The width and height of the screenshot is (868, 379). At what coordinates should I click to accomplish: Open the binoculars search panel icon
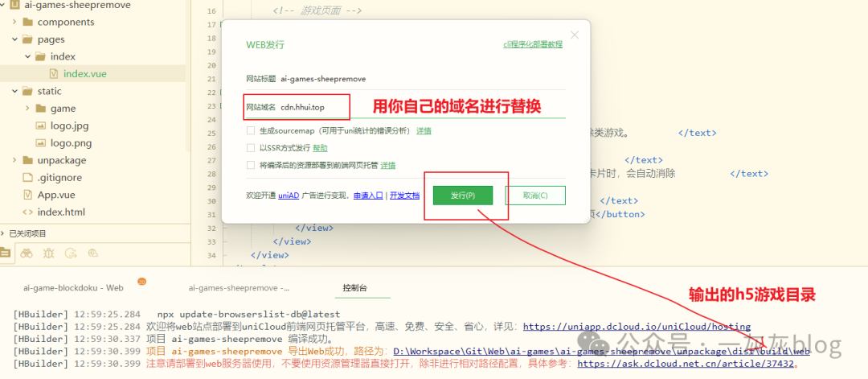point(26,253)
